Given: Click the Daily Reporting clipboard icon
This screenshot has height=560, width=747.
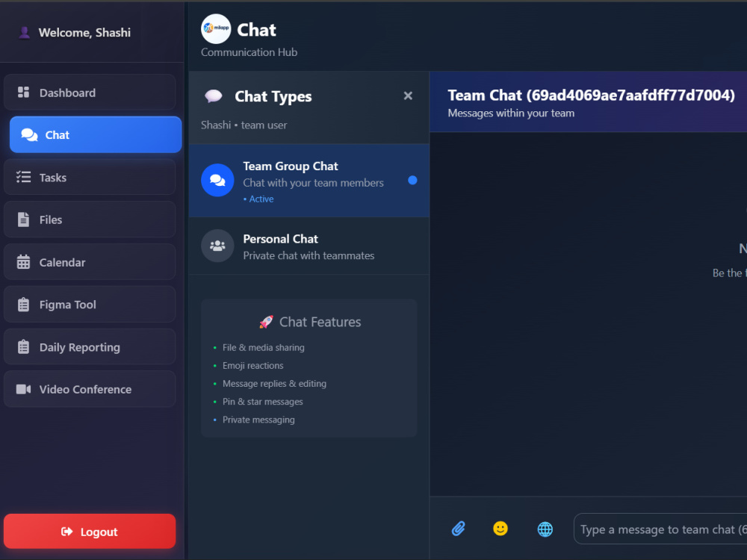Looking at the screenshot, I should click(x=23, y=346).
